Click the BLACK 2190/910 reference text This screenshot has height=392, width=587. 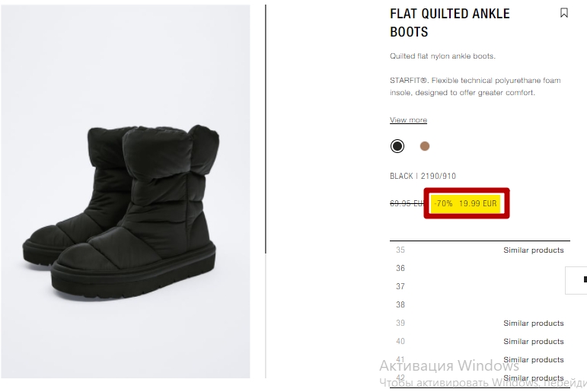click(x=423, y=176)
